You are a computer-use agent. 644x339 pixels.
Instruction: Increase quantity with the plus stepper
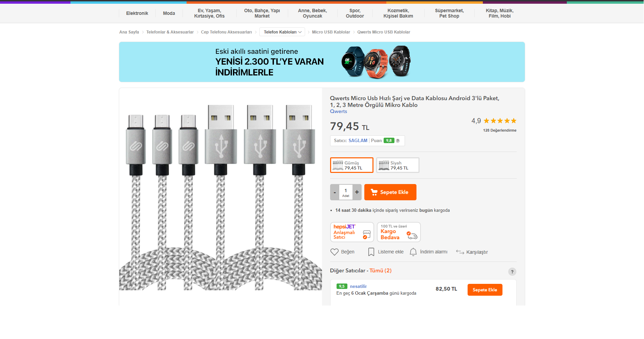pyautogui.click(x=357, y=192)
